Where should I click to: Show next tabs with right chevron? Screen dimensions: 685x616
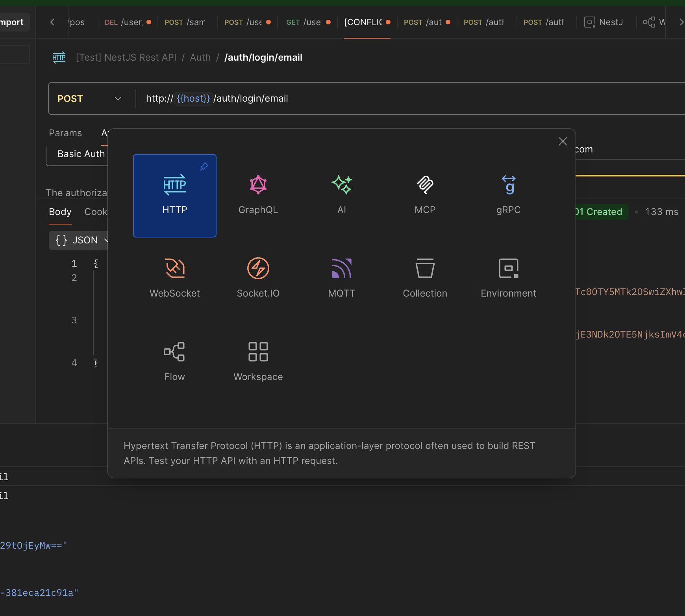point(681,22)
